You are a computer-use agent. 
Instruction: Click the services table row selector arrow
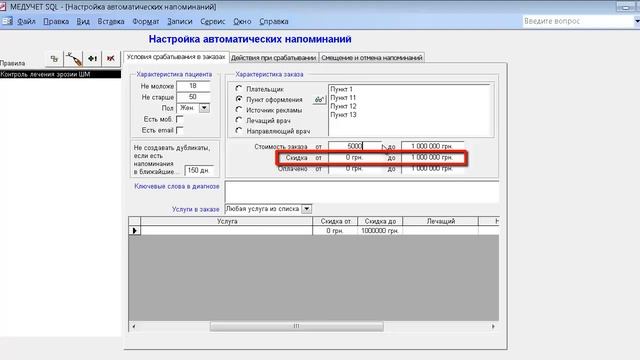(x=135, y=231)
